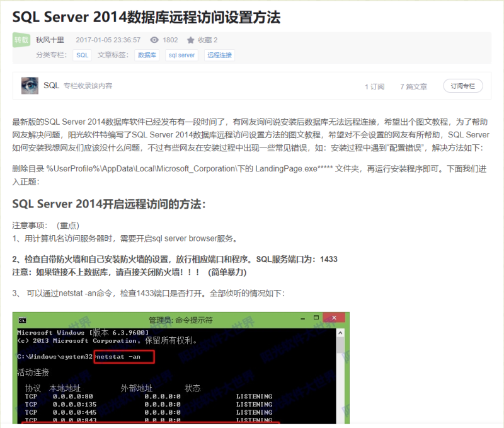This screenshot has width=504, height=428.
Task: Click the SQL column avatar thumbnail
Action: 30,86
